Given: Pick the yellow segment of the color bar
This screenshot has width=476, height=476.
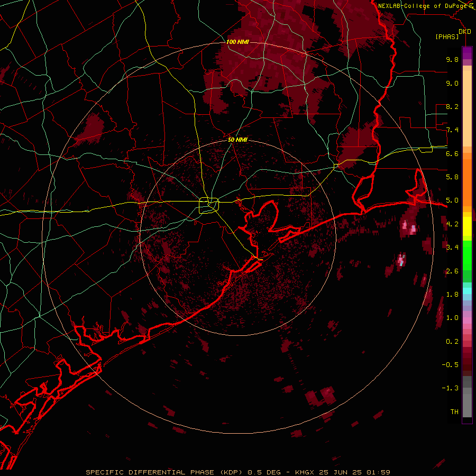Looking at the screenshot, I should tap(467, 226).
